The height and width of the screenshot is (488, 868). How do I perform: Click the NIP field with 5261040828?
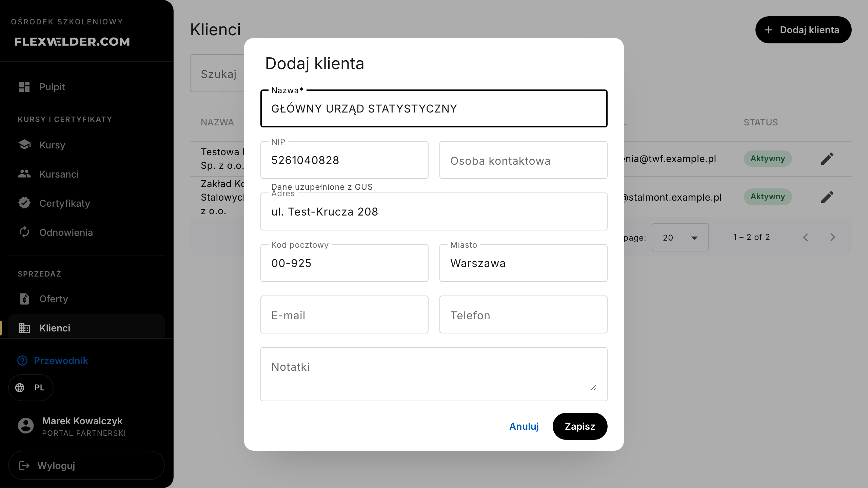(x=344, y=160)
